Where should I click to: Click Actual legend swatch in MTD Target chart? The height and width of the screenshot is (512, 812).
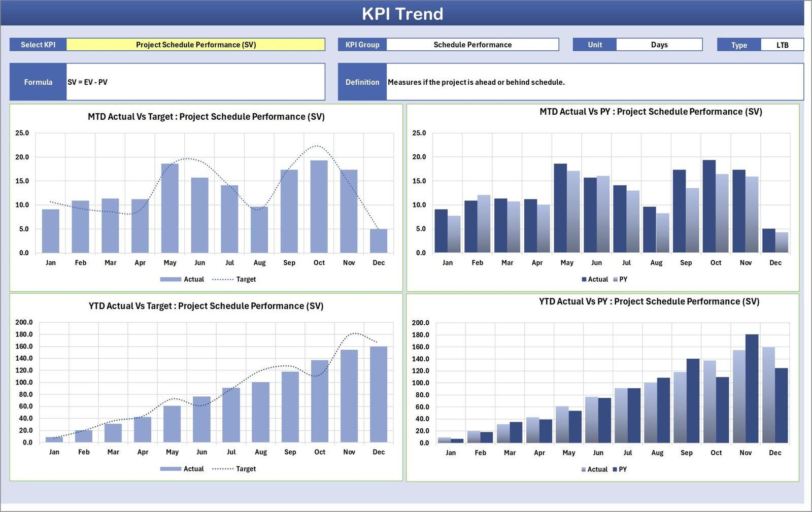[x=171, y=280]
